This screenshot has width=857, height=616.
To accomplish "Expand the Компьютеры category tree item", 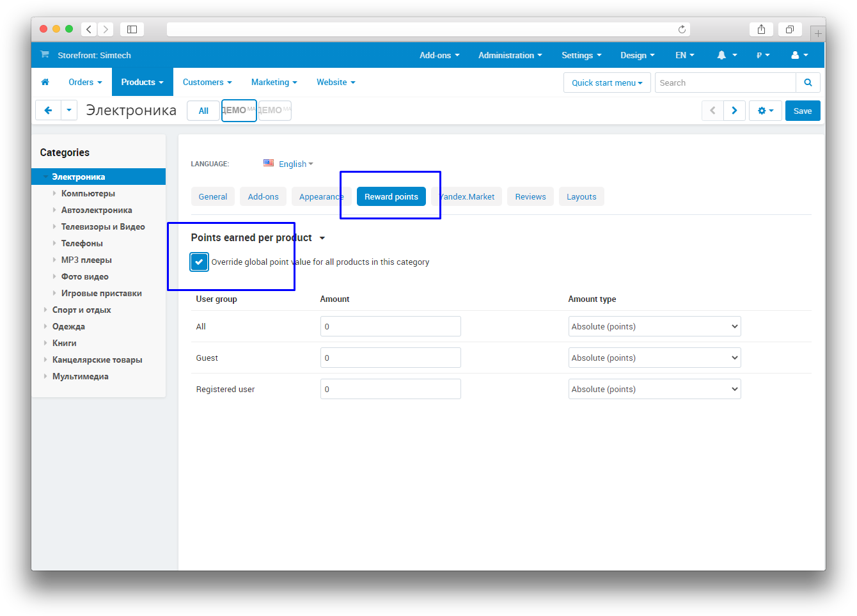I will [x=54, y=193].
